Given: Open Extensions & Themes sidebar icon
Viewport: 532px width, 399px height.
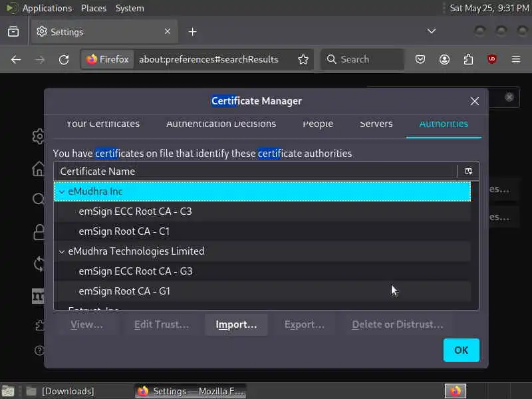Looking at the screenshot, I should (x=39, y=325).
